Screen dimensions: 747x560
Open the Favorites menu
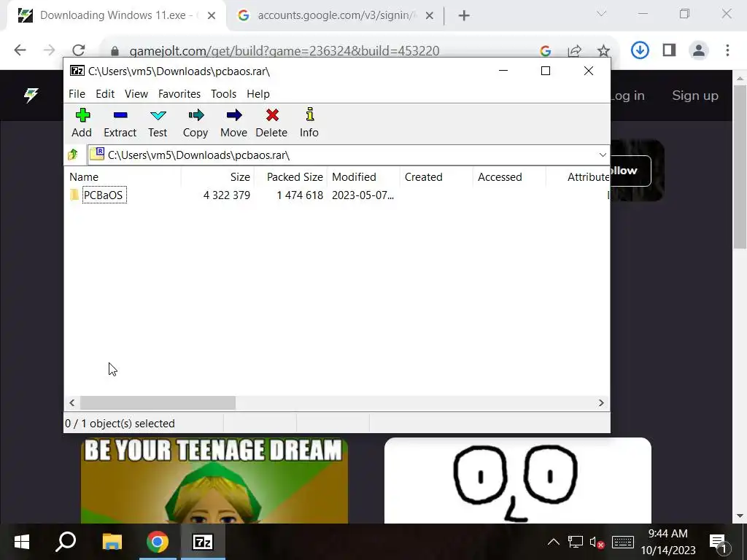[179, 94]
